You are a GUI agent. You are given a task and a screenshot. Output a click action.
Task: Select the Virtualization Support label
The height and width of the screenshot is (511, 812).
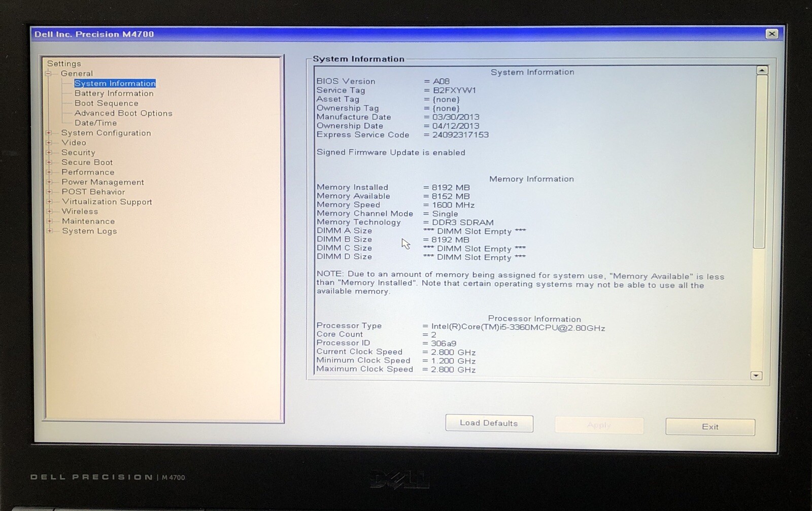(x=107, y=202)
